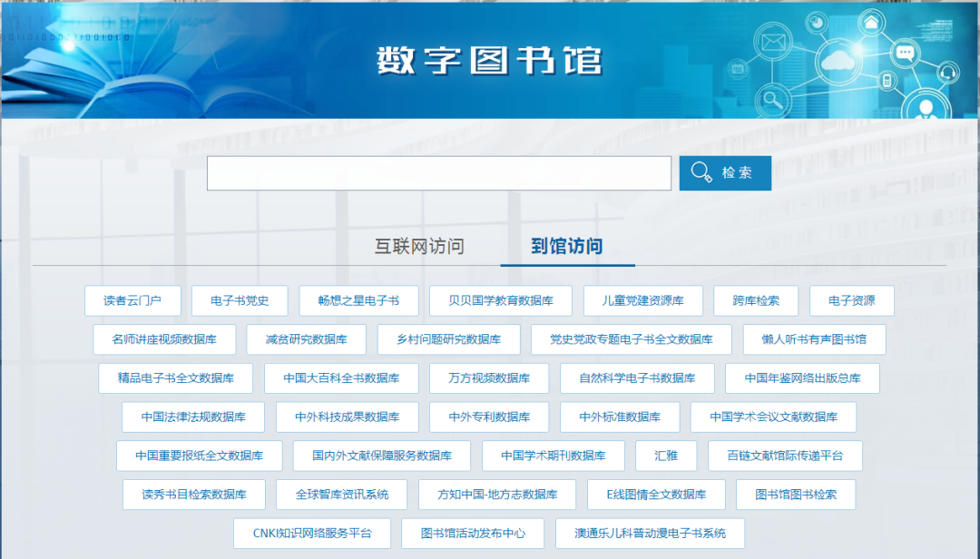Open the 汇雅 link
The height and width of the screenshot is (559, 980).
(x=666, y=456)
